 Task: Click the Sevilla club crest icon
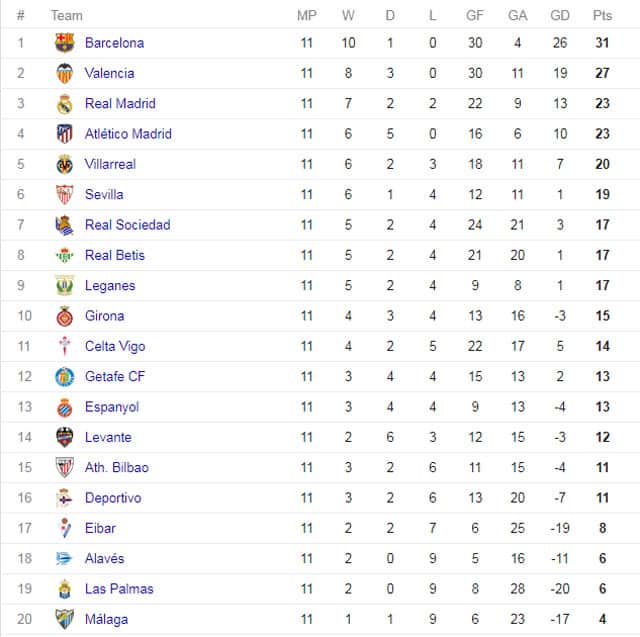pos(64,194)
